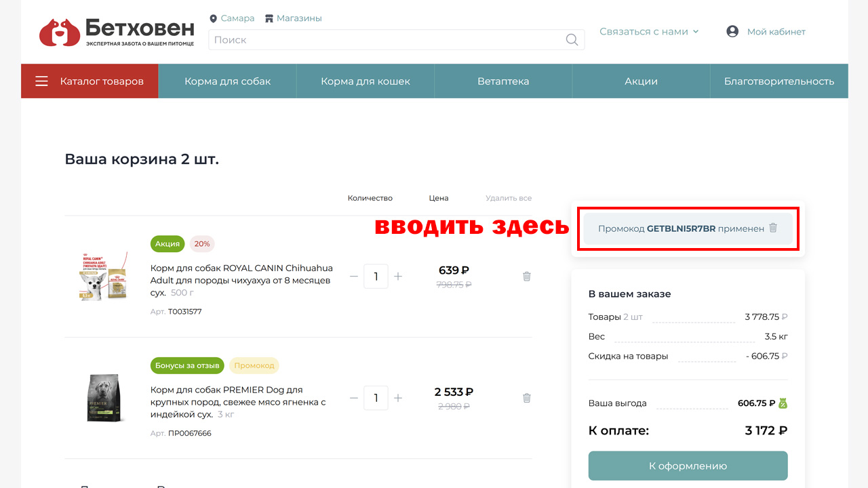Screen dimensions: 868x488
Task: Click the total 3 172 ₽ amount
Action: pyautogui.click(x=766, y=430)
